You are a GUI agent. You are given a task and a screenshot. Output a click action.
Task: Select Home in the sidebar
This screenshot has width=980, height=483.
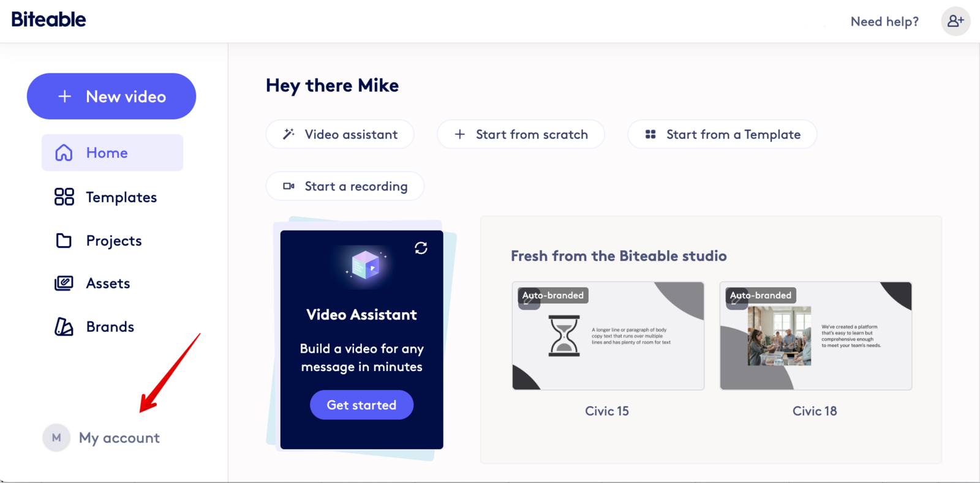tap(112, 152)
